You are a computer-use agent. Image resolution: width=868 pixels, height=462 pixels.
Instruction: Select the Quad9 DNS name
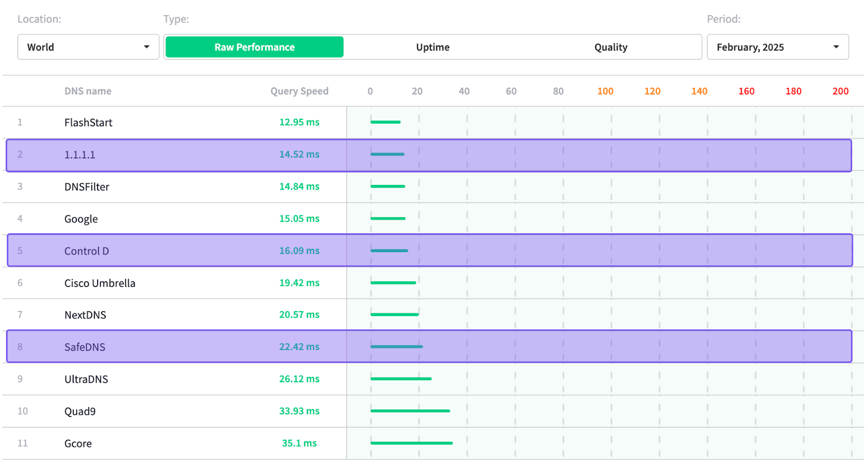(80, 411)
